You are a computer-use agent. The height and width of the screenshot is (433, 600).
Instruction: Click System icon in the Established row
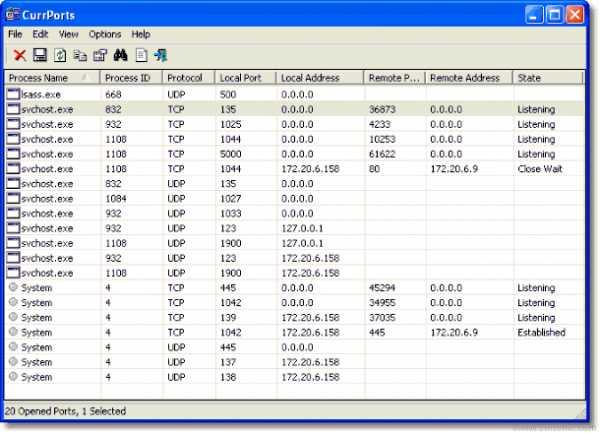click(x=13, y=332)
